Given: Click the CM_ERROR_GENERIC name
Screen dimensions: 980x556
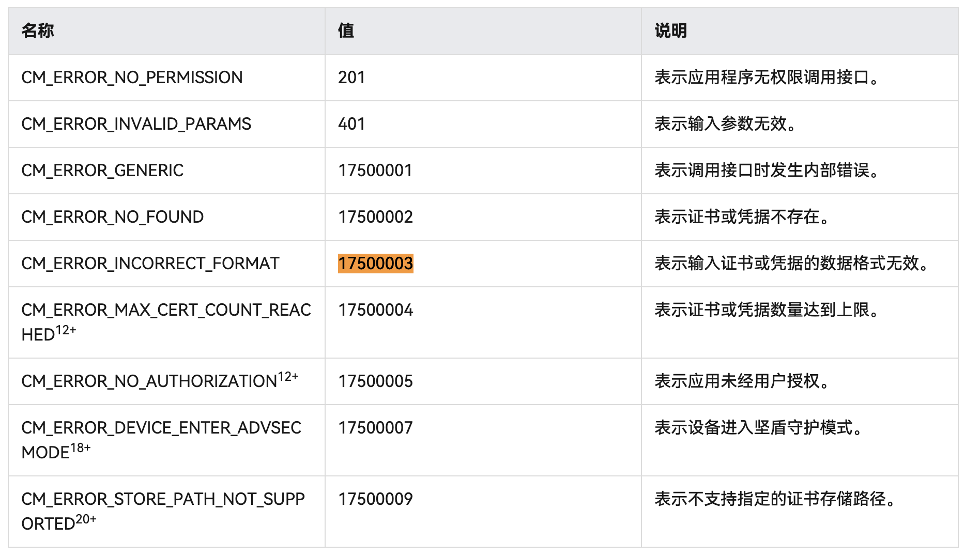Looking at the screenshot, I should point(102,171).
